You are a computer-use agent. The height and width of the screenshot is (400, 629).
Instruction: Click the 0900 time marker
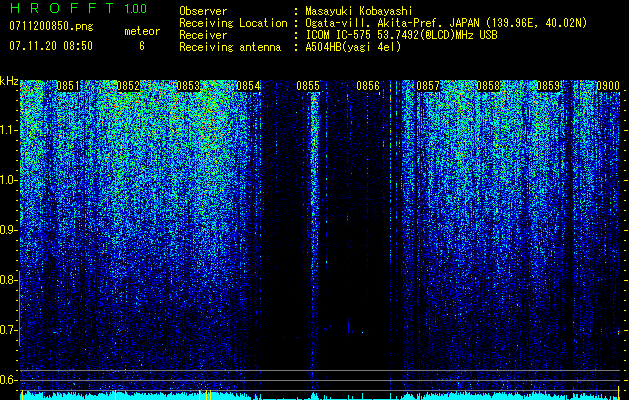608,86
